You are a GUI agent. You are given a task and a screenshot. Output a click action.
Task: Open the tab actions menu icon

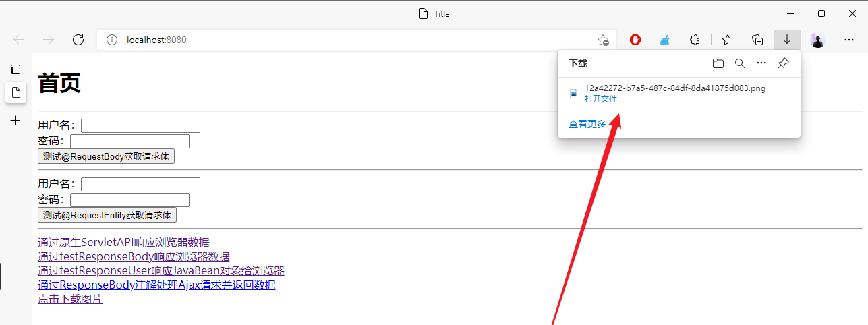pyautogui.click(x=16, y=69)
